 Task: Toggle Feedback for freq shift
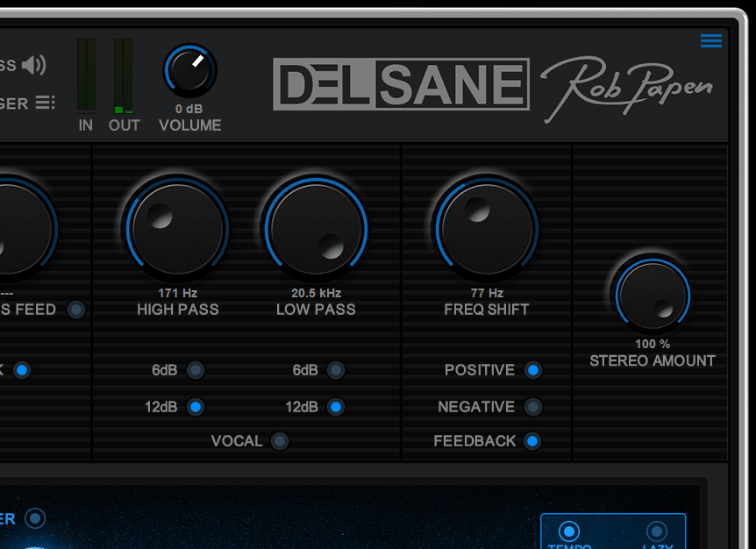tap(532, 441)
